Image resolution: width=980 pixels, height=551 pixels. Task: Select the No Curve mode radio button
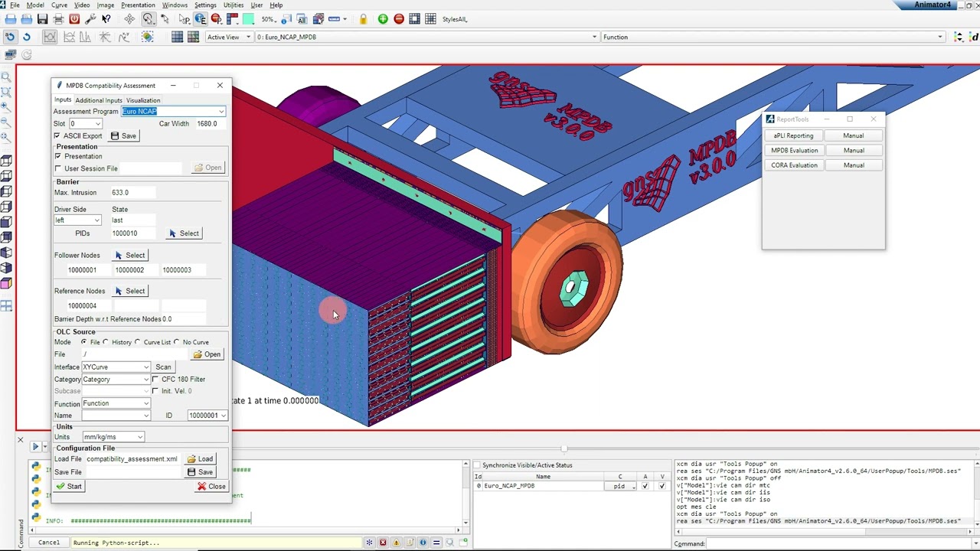click(x=177, y=342)
